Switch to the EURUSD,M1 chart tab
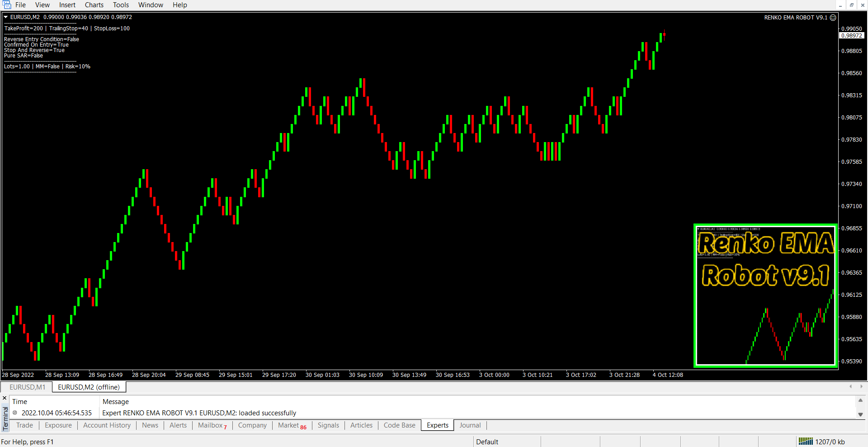The image size is (868, 447). 28,387
